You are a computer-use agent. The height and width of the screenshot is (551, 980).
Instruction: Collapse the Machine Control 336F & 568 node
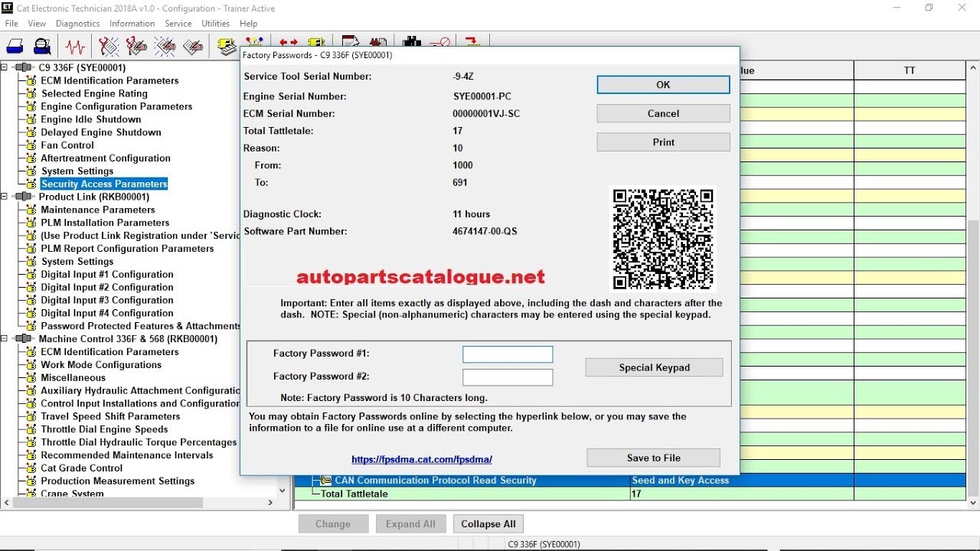(x=5, y=339)
